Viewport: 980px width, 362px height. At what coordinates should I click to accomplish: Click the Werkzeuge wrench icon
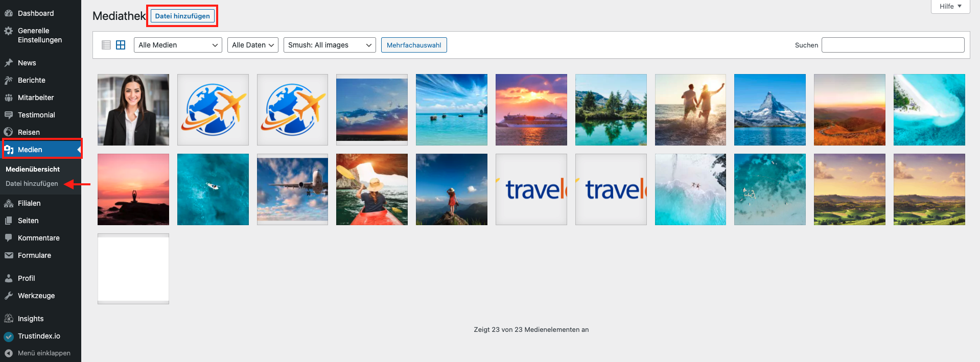(9, 296)
